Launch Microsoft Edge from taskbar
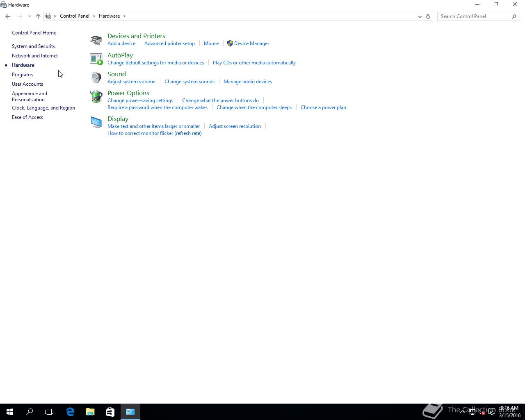525x420 pixels. (70, 412)
